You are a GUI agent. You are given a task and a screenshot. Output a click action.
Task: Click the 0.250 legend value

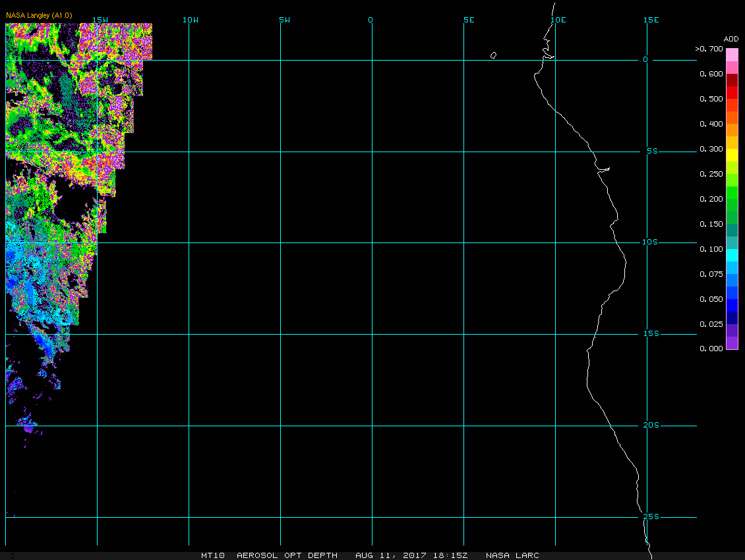(x=711, y=175)
